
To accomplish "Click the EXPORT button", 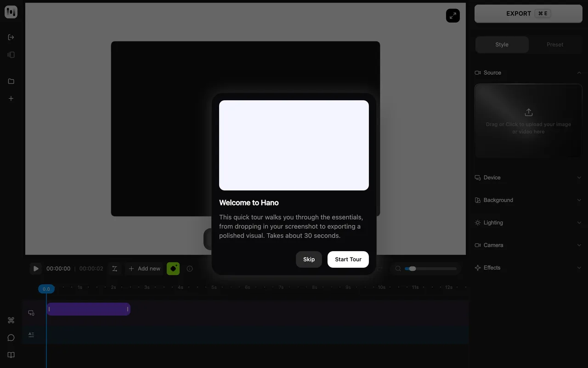I will [x=528, y=14].
